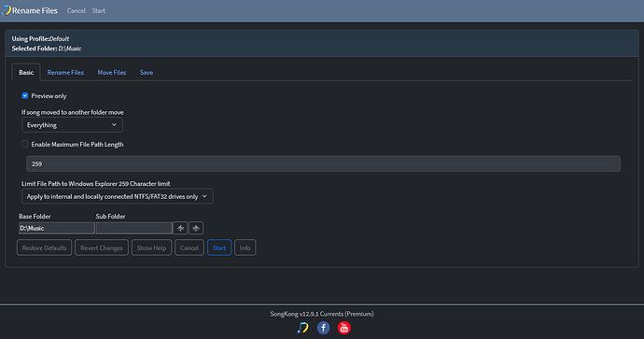
Task: Click the Restore Defaults button
Action: (x=45, y=247)
